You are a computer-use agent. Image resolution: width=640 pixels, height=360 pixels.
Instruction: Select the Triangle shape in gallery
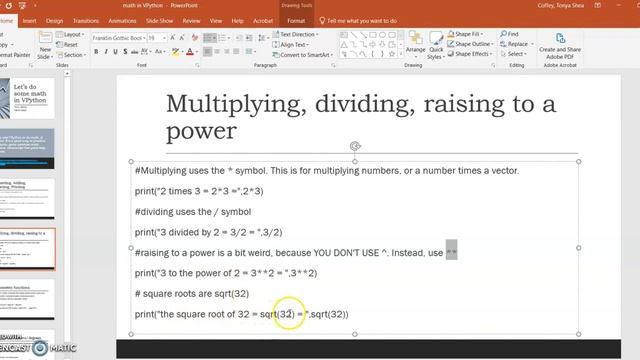pyautogui.click(x=344, y=44)
